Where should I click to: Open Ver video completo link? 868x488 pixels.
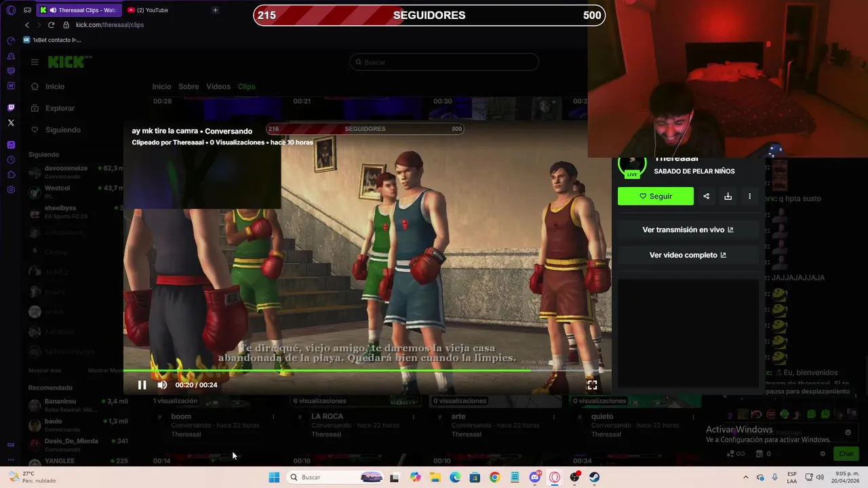pyautogui.click(x=688, y=255)
